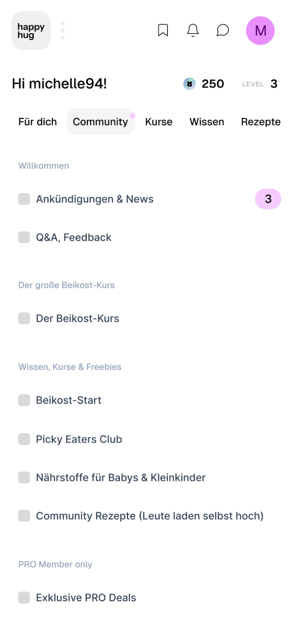The height and width of the screenshot is (644, 296).
Task: Open Community Rezepte channel
Action: coord(150,516)
